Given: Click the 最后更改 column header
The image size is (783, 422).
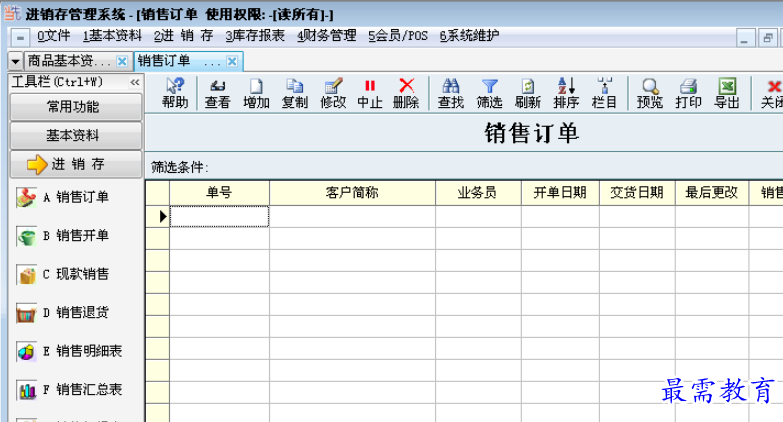Looking at the screenshot, I should point(712,193).
